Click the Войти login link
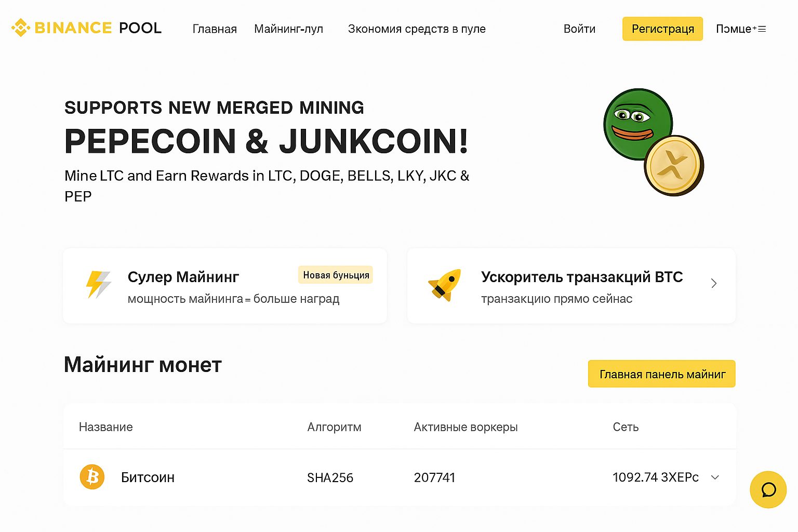The width and height of the screenshot is (798, 532). (579, 29)
